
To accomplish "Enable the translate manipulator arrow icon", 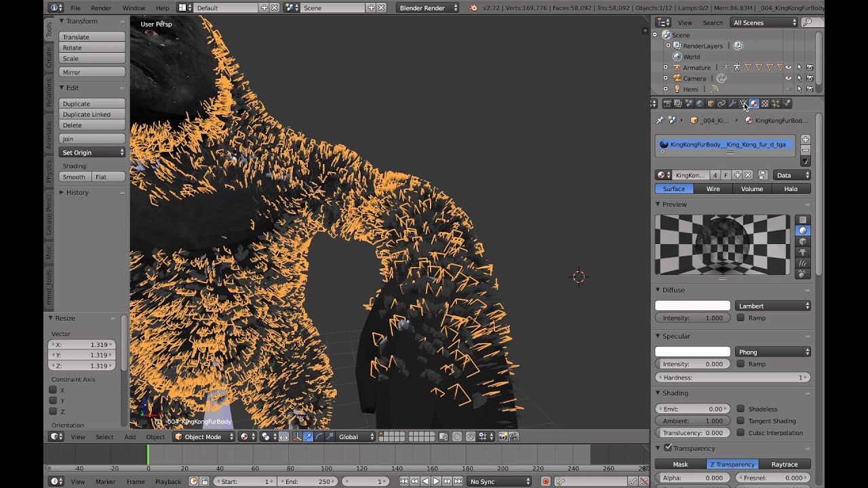I will pos(308,436).
